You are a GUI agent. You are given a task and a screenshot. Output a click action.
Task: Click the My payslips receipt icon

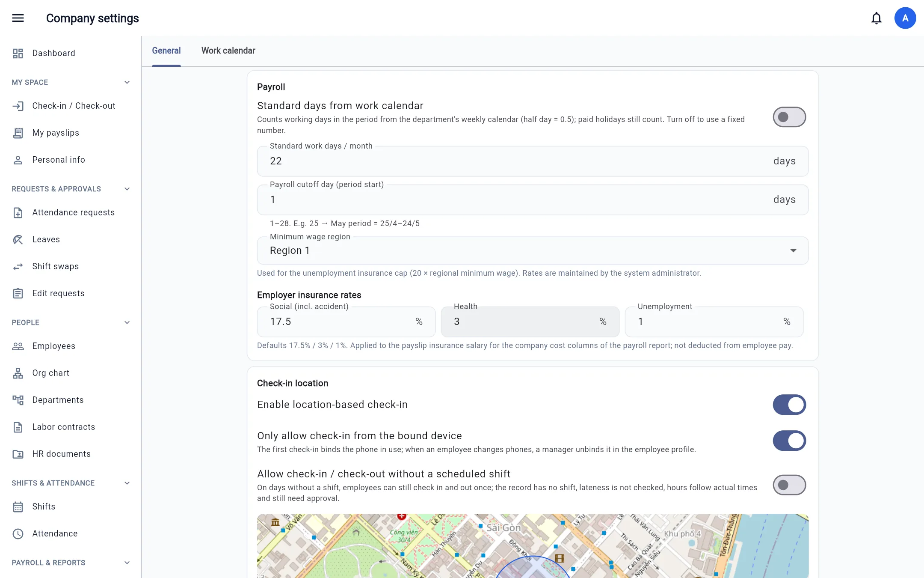[18, 133]
